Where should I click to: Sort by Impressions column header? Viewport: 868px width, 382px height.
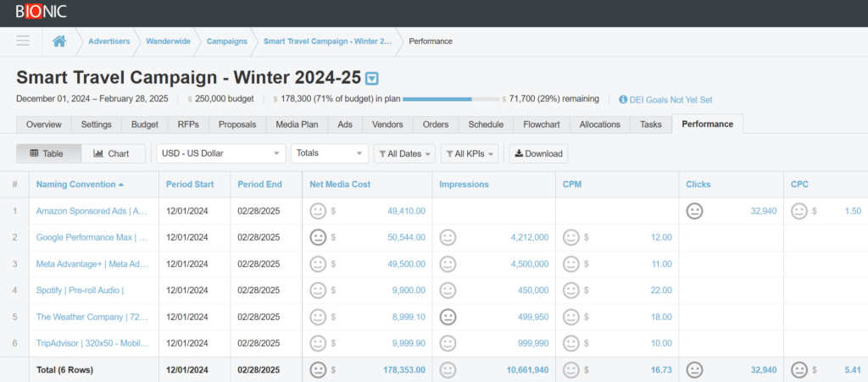[464, 185]
